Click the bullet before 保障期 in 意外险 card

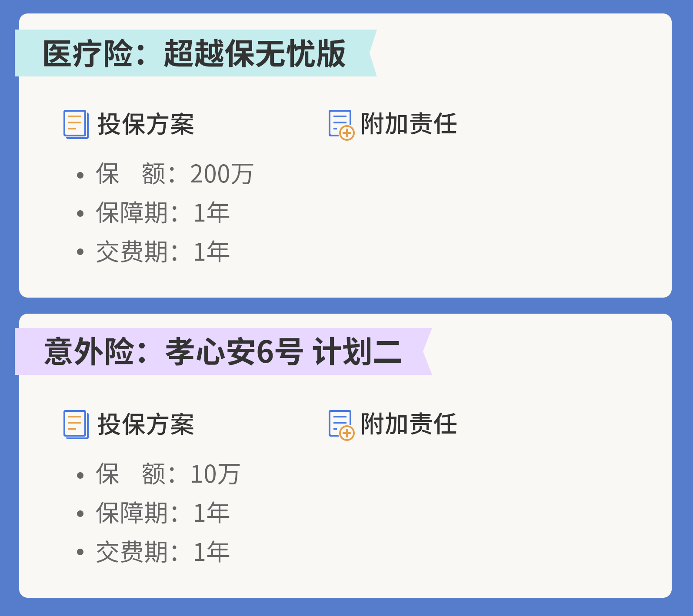80,513
